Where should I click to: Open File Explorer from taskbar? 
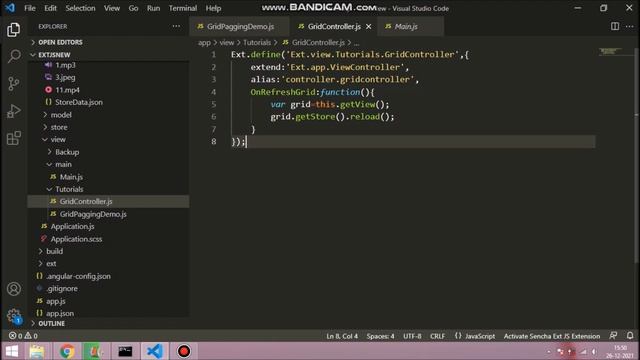tap(37, 351)
